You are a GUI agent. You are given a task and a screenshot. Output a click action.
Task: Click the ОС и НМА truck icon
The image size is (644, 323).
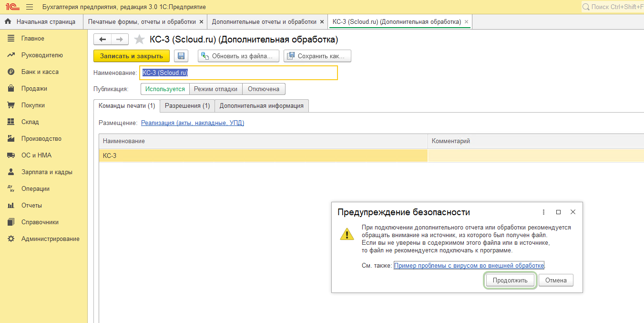pos(11,155)
